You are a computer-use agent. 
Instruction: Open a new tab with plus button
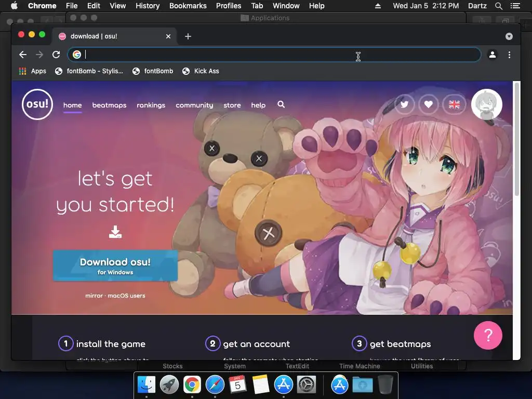[x=188, y=36]
